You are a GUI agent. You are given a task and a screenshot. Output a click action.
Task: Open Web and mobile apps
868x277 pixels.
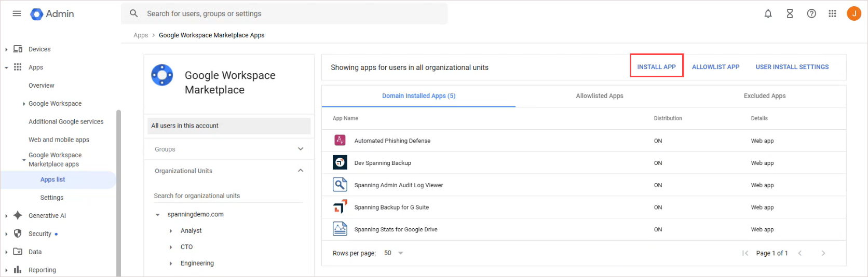tap(59, 140)
